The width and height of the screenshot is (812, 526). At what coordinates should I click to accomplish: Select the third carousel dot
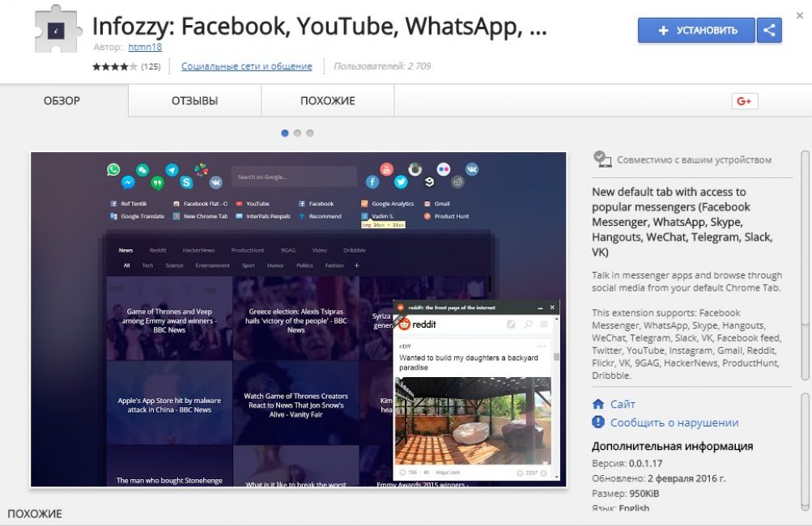310,133
